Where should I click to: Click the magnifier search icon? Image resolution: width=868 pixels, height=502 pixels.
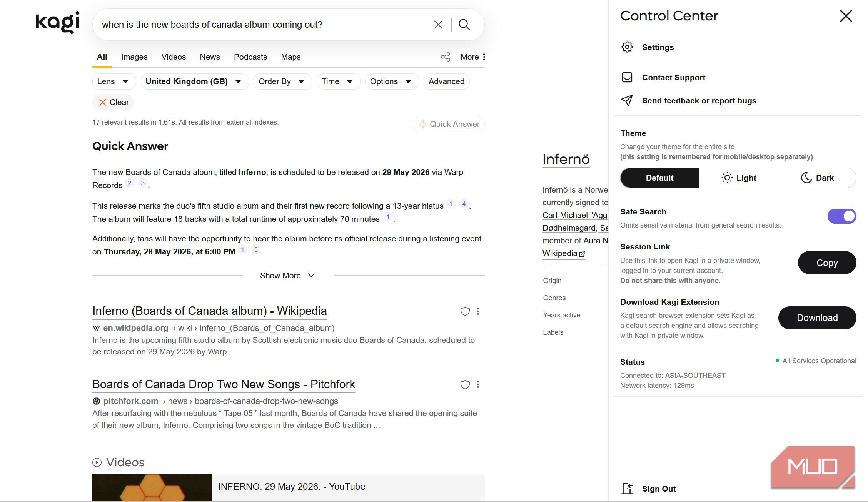point(464,25)
